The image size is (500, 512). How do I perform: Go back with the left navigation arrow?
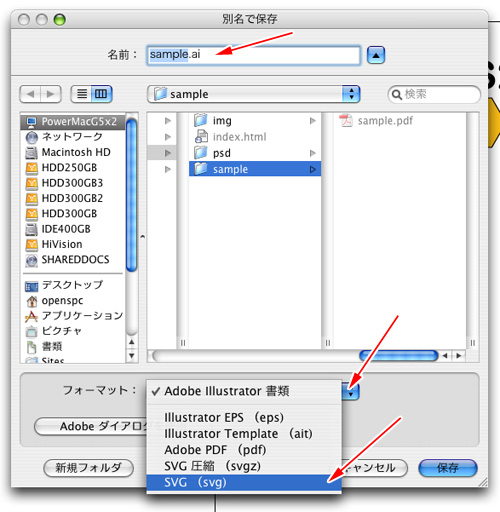point(30,94)
